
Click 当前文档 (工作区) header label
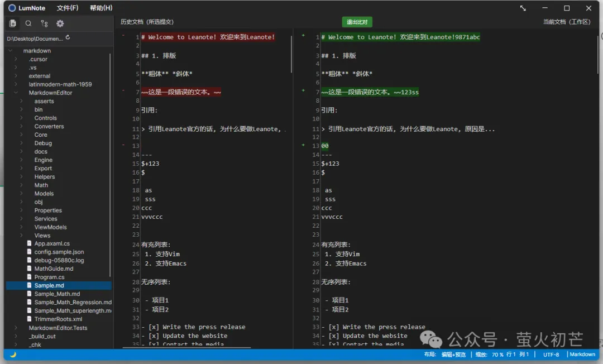[567, 22]
